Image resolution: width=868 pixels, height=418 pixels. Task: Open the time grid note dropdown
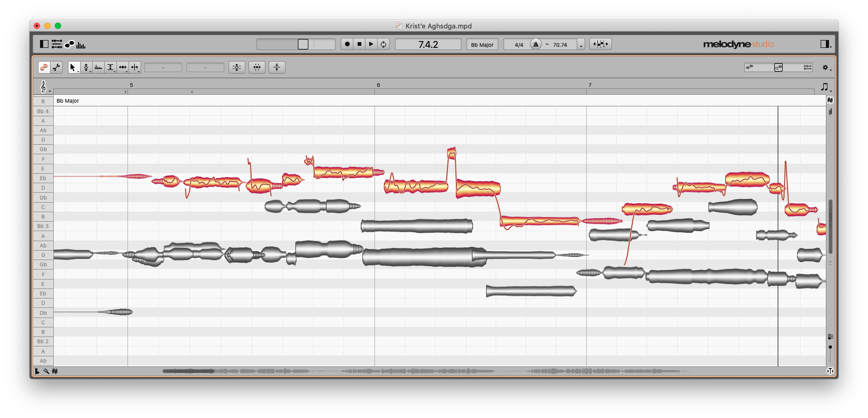pyautogui.click(x=825, y=87)
